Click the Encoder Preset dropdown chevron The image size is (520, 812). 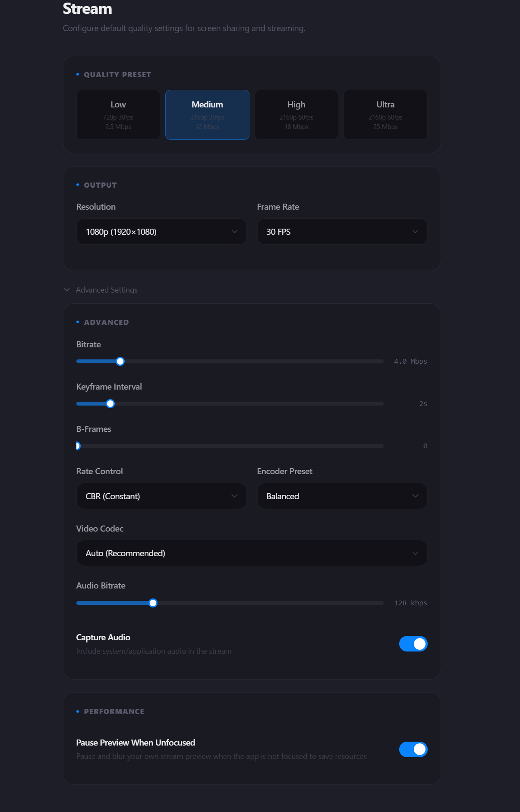(415, 496)
